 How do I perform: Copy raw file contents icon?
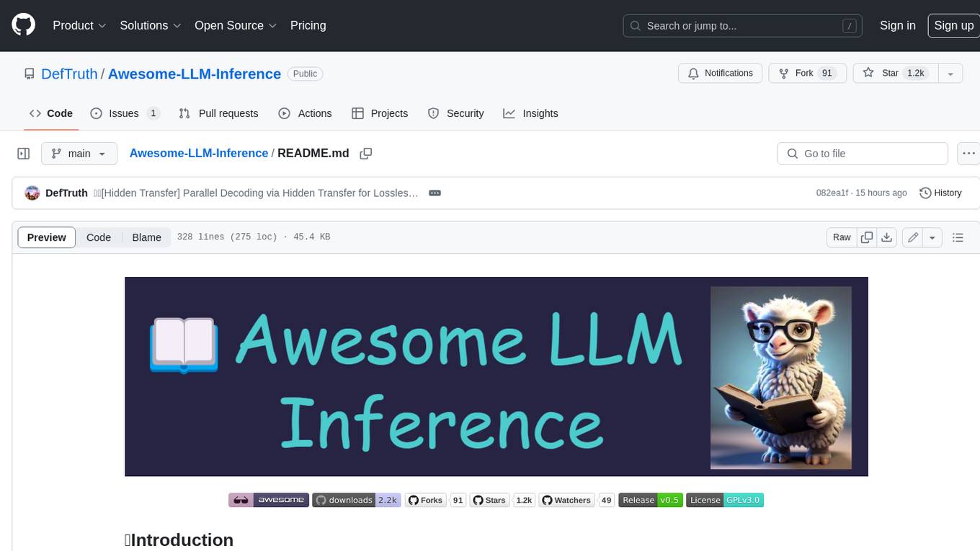(867, 237)
